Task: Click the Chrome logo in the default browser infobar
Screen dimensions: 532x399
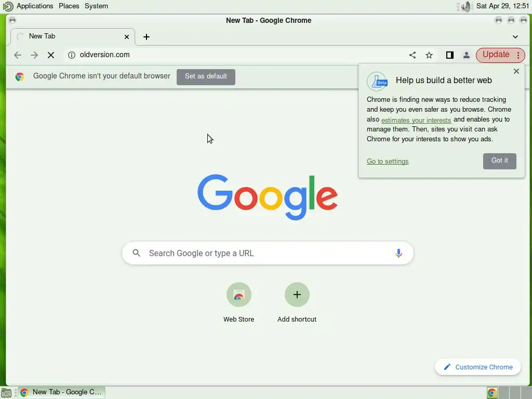Action: (20, 77)
